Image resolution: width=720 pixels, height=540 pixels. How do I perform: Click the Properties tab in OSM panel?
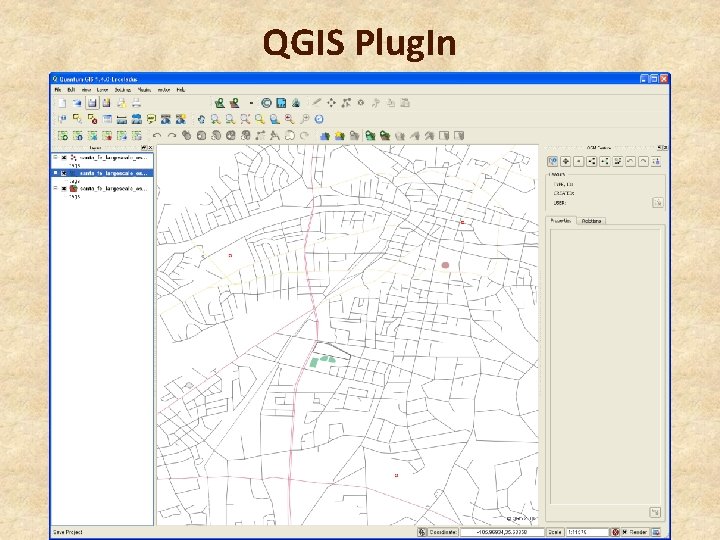[560, 220]
